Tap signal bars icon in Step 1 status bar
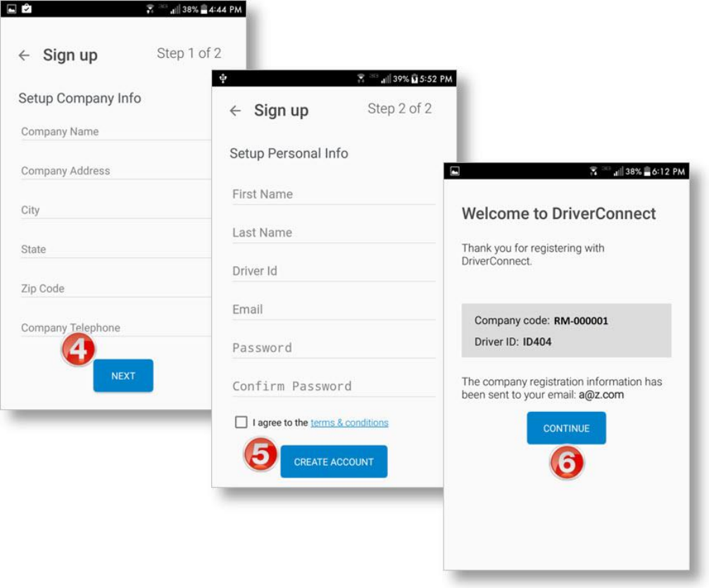This screenshot has width=709, height=588. click(175, 9)
